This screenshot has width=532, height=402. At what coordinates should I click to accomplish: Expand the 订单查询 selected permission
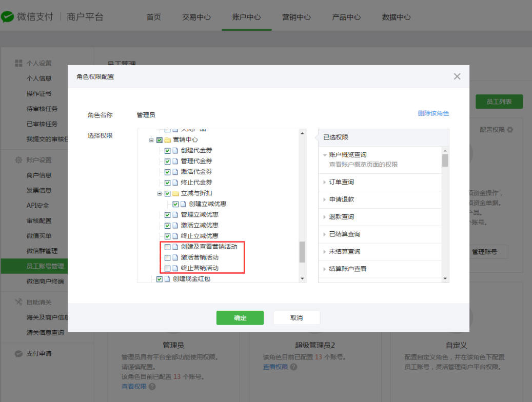(325, 182)
